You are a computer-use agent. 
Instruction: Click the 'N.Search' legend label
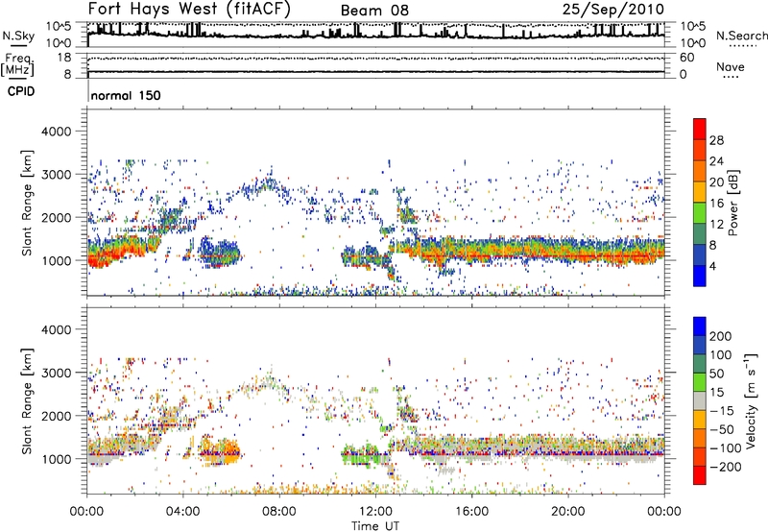[741, 36]
